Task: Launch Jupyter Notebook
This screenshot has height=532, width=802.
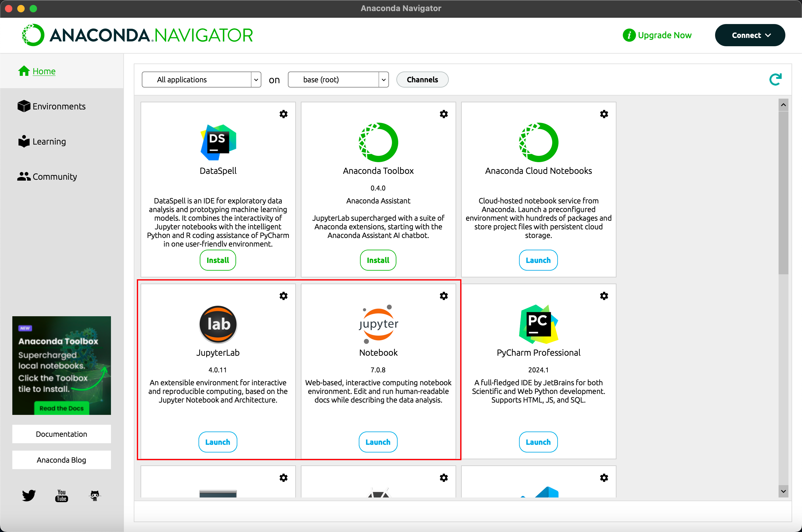Action: (378, 442)
